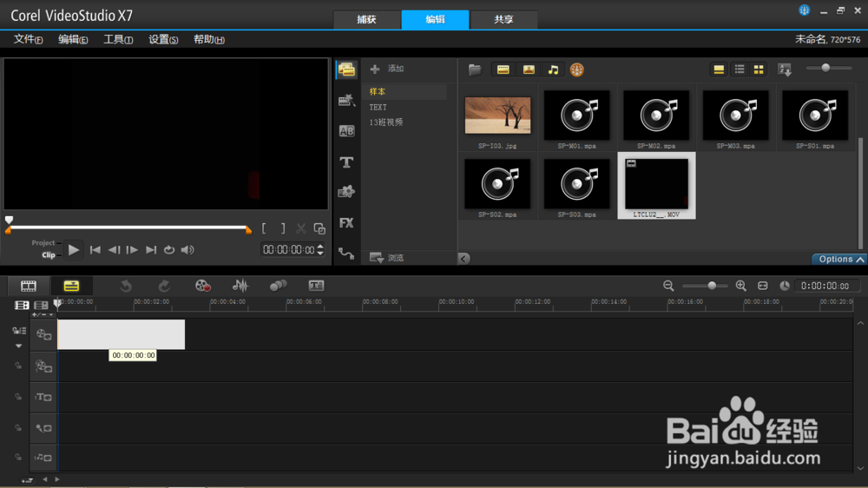
Task: Select the SP-M01.mpa audio clip
Action: point(577,115)
